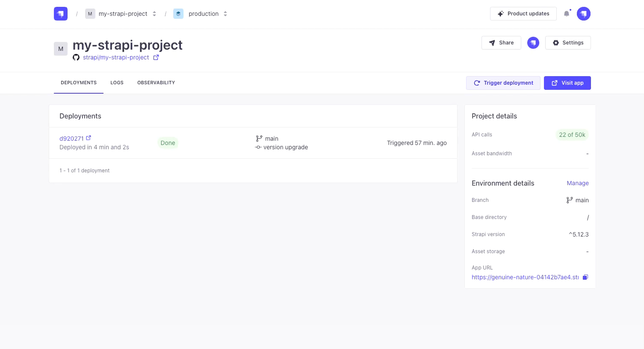Screen dimensions: 644x349
Task: Click '1 - 1 of 1 deployment' text
Action: pos(84,171)
